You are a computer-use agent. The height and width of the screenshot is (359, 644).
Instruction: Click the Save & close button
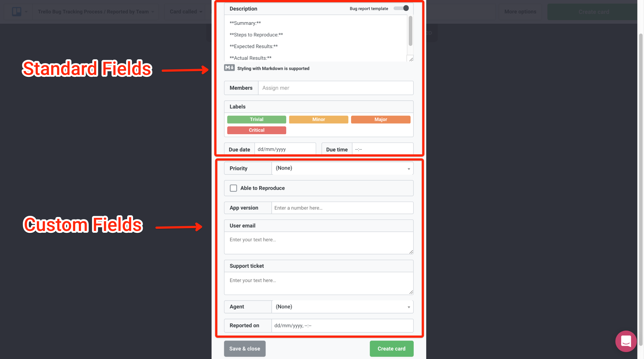245,349
